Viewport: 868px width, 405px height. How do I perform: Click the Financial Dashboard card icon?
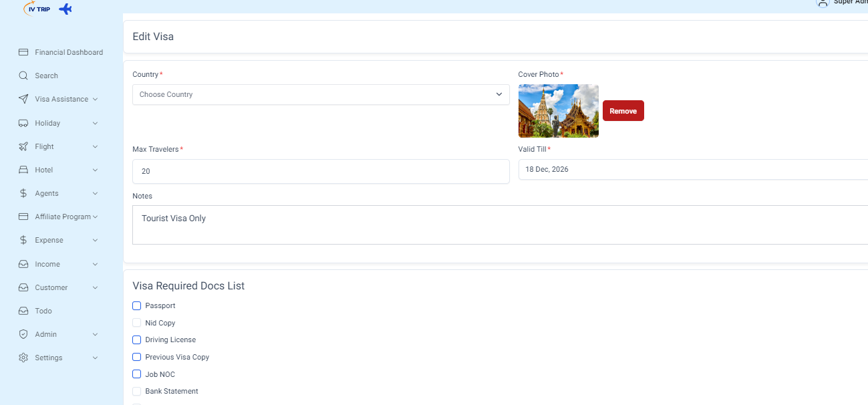pyautogui.click(x=23, y=52)
